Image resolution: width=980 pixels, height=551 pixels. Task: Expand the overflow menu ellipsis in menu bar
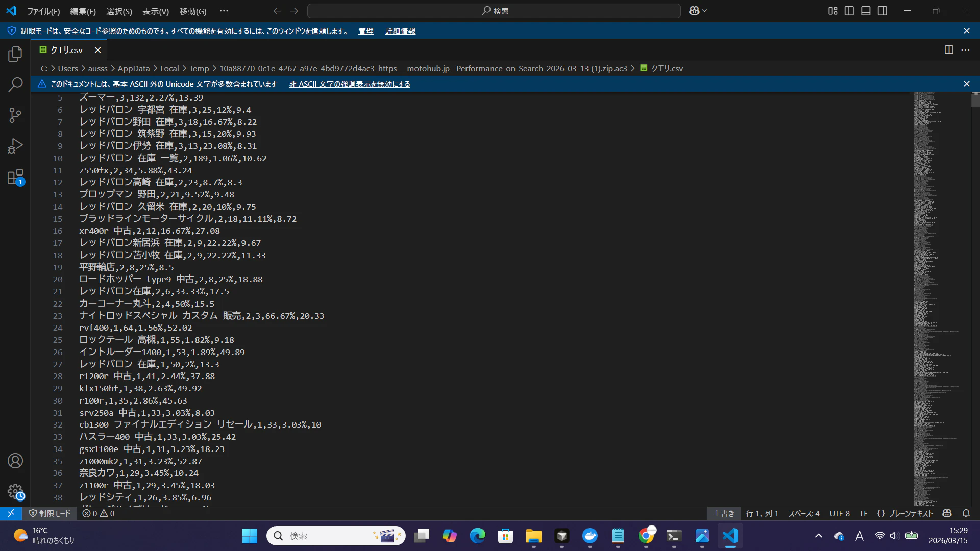[224, 11]
